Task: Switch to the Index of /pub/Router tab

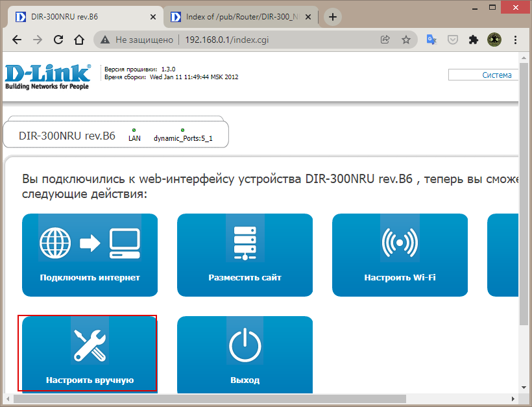Action: [x=241, y=17]
